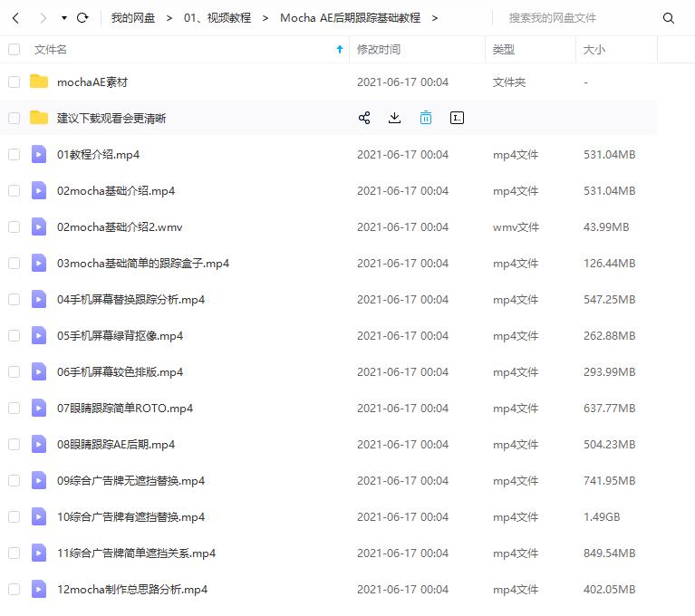Click the 文件夹 type cell of mochaAE素材
695x616 pixels.
[509, 82]
